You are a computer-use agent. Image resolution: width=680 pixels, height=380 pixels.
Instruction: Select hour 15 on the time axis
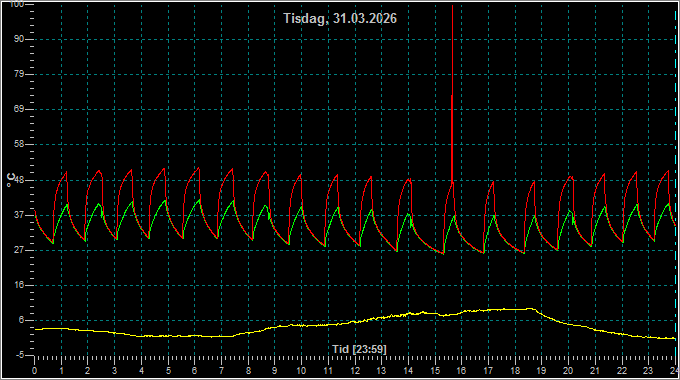point(435,371)
